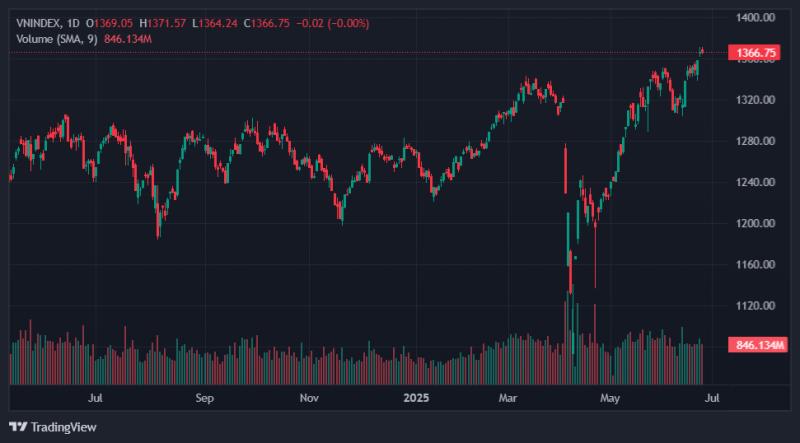Click the 1320.00 price axis label
The height and width of the screenshot is (443, 800).
point(755,100)
